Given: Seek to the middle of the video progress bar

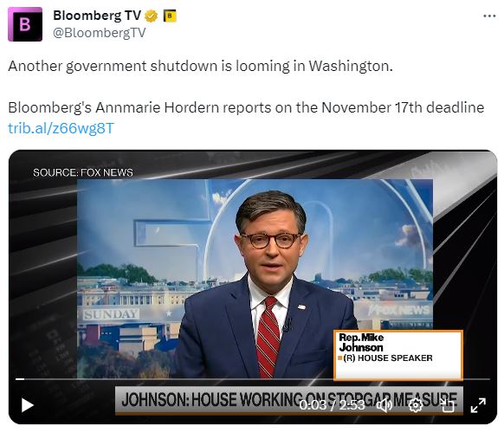Looking at the screenshot, I should (x=253, y=379).
